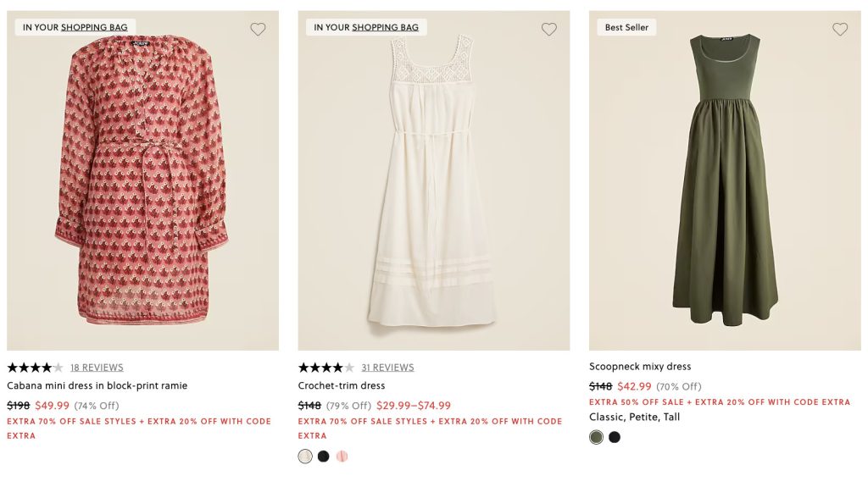Save the Scoopneck mixy dress to wishlist
Image resolution: width=868 pixels, height=487 pixels.
(840, 29)
